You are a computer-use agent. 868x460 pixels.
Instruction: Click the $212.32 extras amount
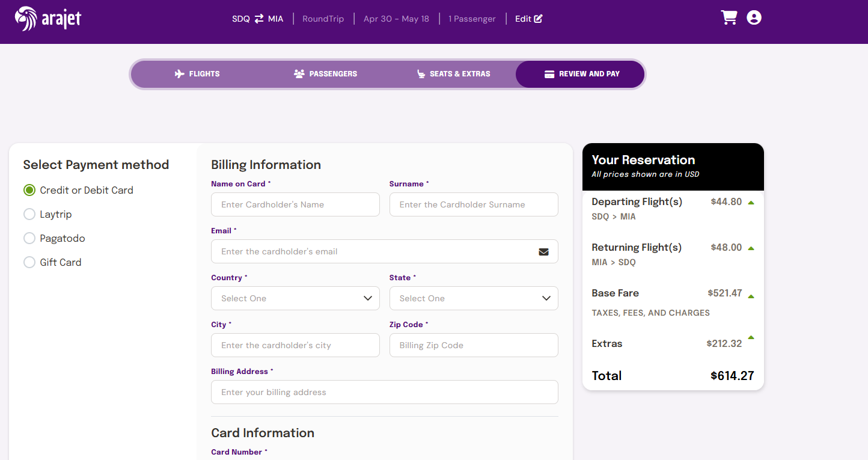pos(724,344)
